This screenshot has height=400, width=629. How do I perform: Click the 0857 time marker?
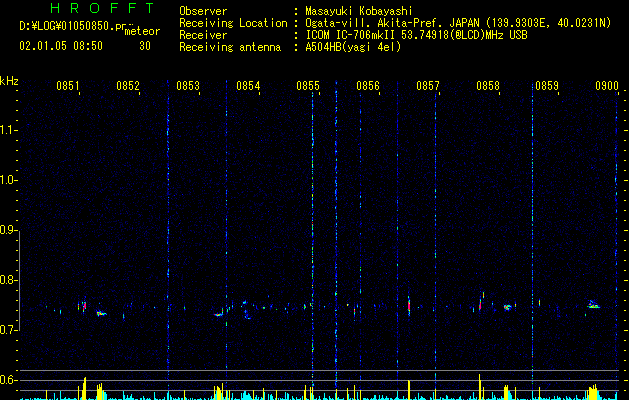pos(428,86)
